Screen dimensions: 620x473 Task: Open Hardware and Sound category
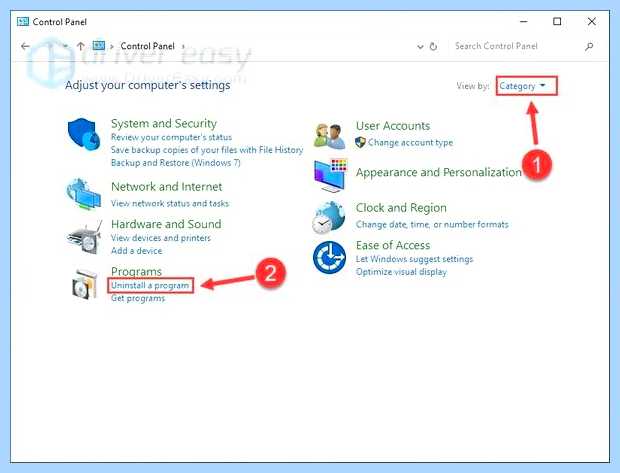click(x=166, y=224)
